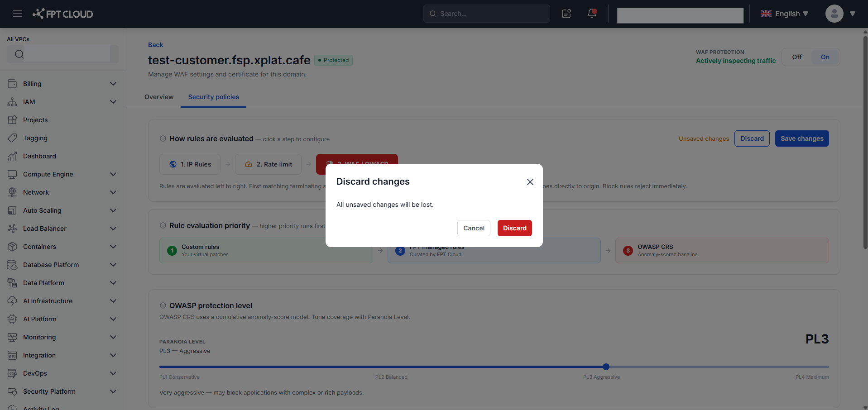This screenshot has width=868, height=410.
Task: Click the Protected status badge
Action: 333,60
